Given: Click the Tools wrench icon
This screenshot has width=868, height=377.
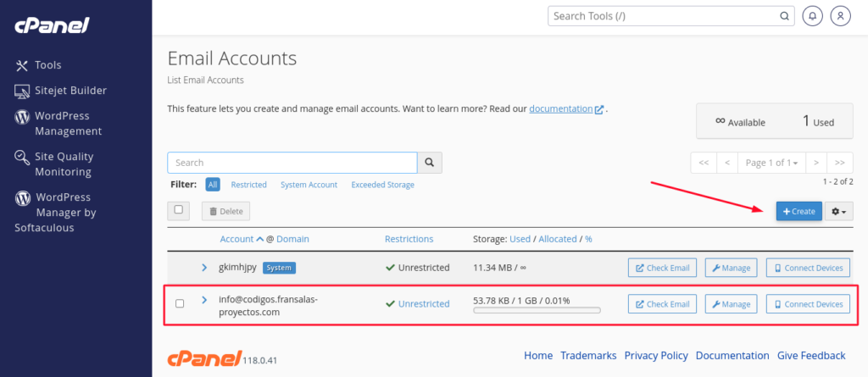Looking at the screenshot, I should coord(21,66).
